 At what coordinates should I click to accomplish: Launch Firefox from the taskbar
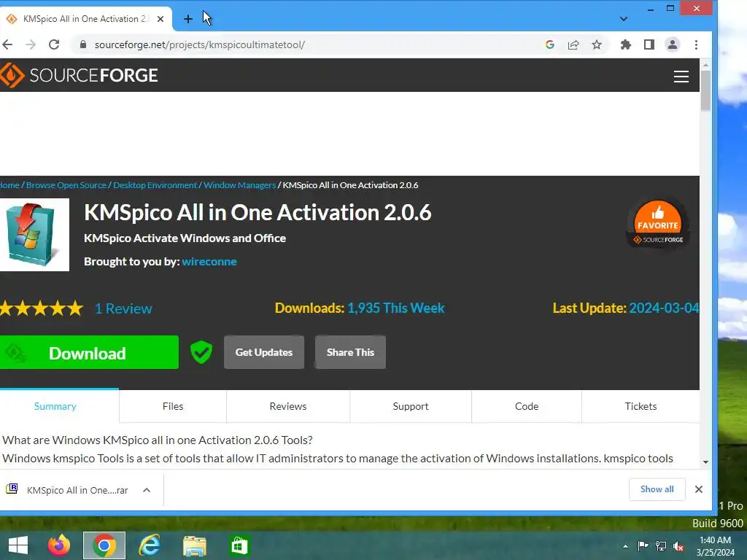tap(59, 545)
